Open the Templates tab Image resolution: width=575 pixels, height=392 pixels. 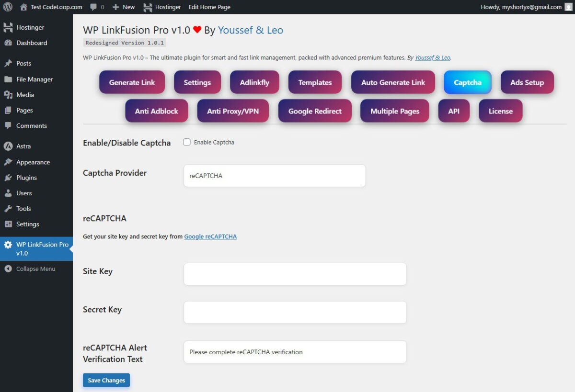click(x=315, y=82)
